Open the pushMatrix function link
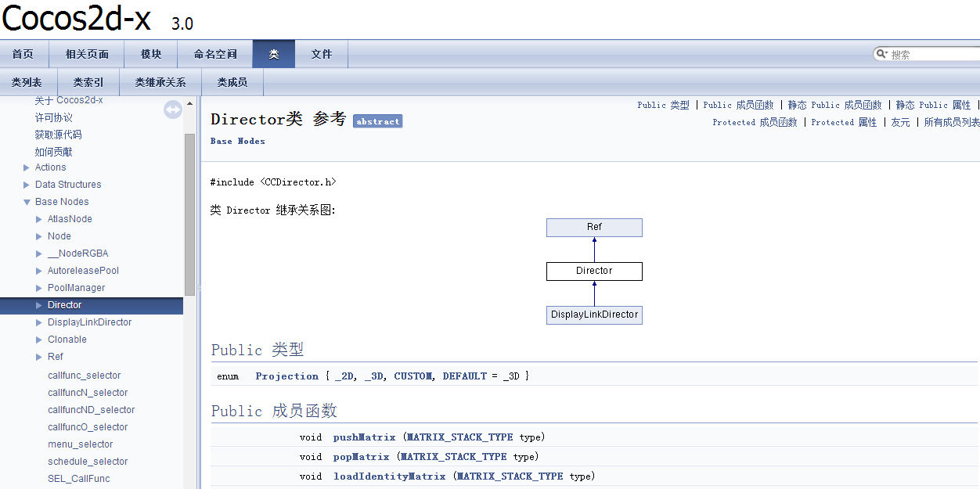 pyautogui.click(x=364, y=437)
